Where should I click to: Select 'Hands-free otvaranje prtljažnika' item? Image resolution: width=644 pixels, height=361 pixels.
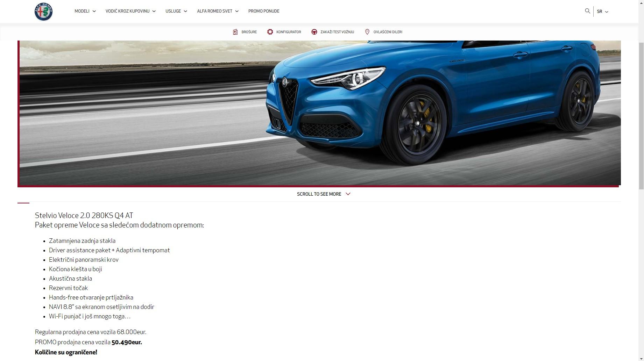(91, 297)
